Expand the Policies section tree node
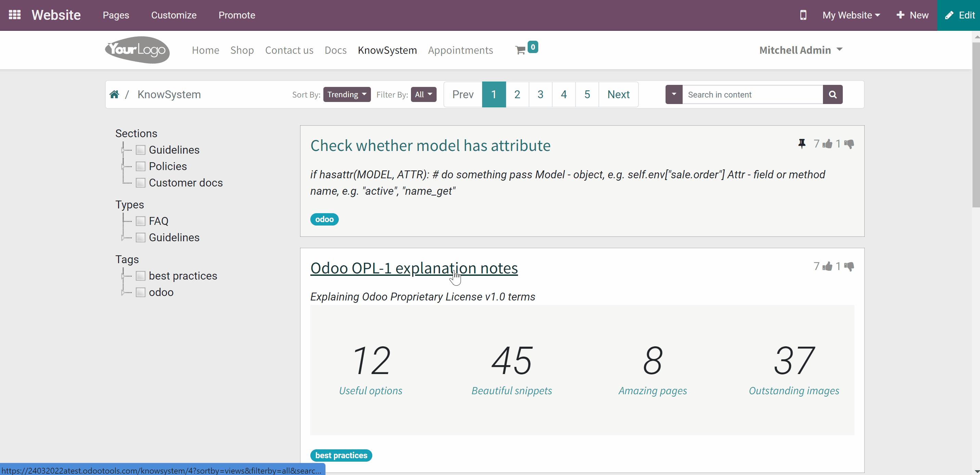The width and height of the screenshot is (980, 475). tap(123, 166)
